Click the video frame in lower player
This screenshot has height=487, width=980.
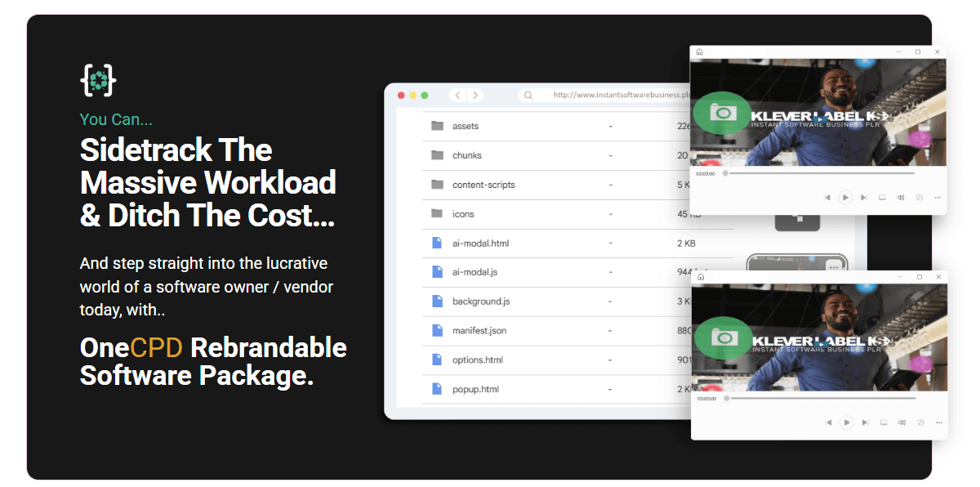[x=819, y=337]
